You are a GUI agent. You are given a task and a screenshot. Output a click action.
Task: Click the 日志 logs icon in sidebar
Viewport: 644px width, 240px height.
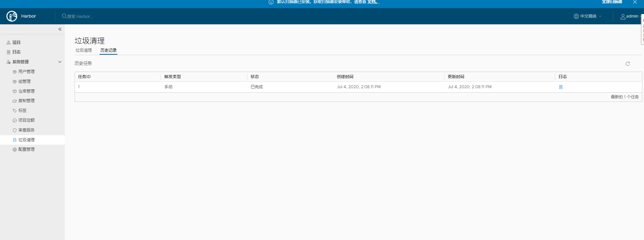pos(9,52)
